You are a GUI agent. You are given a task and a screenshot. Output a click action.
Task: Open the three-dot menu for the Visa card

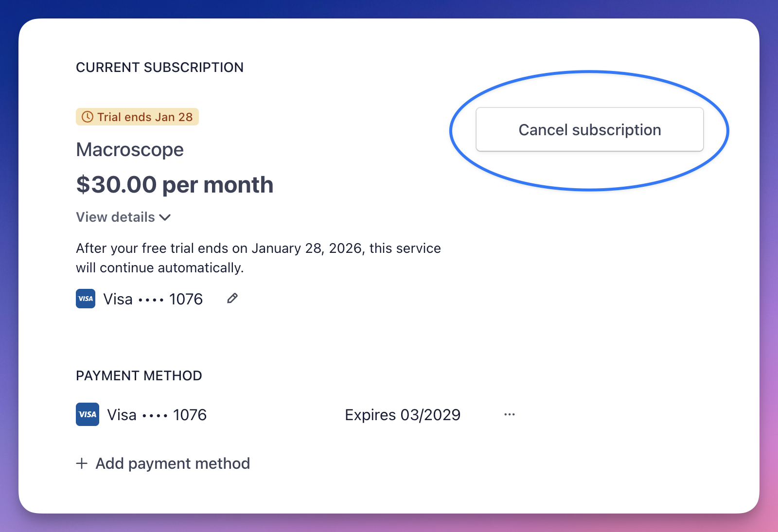point(509,414)
